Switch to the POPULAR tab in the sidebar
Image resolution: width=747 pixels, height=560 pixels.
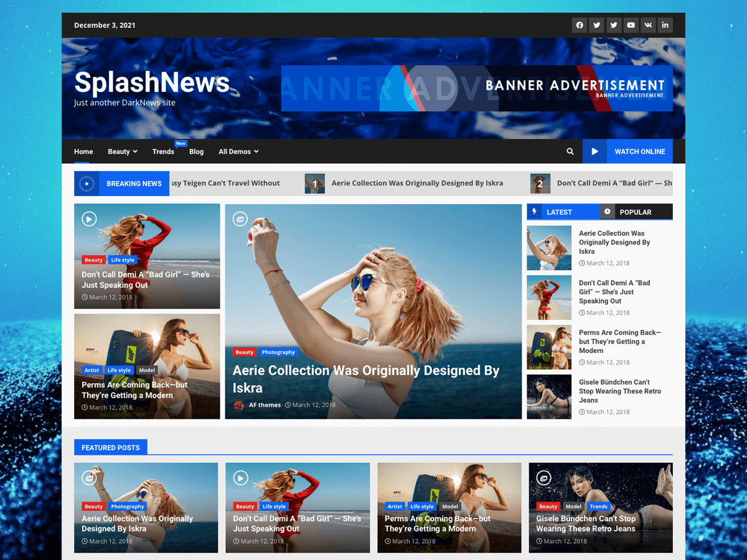click(x=636, y=212)
